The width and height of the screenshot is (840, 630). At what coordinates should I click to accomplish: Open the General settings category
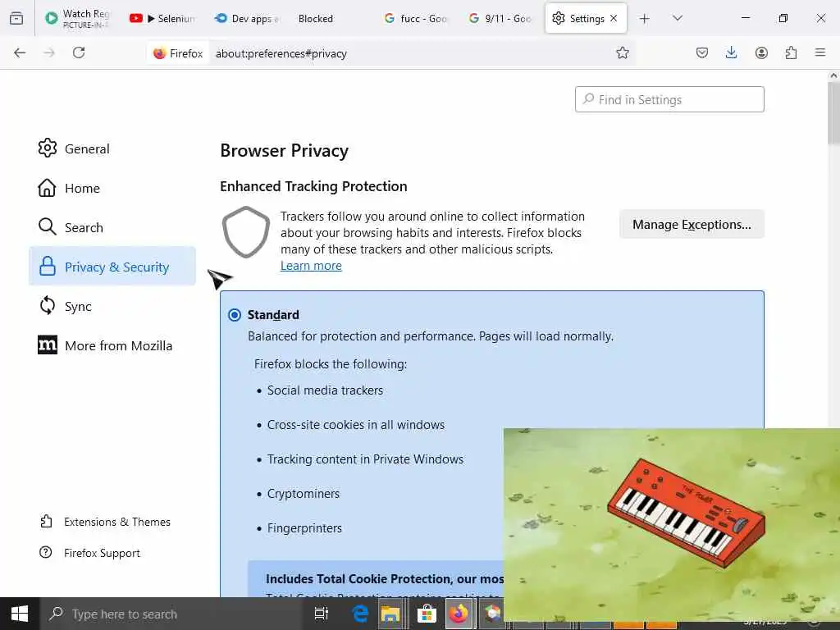coord(112,149)
